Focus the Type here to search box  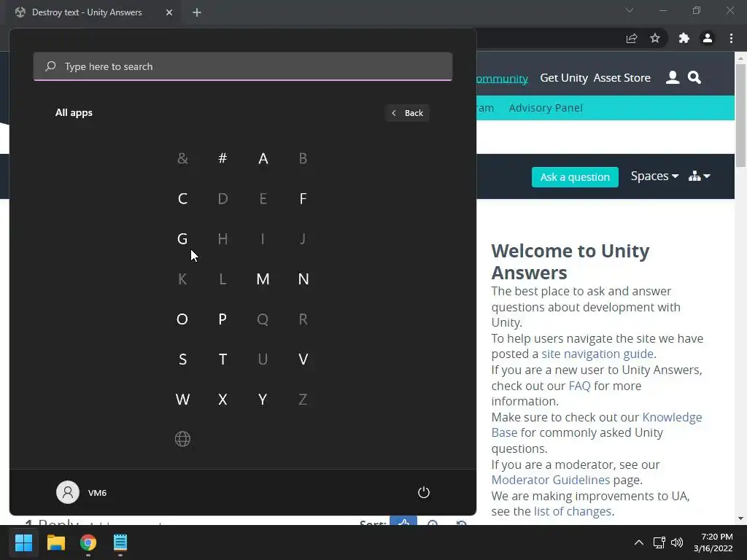pos(243,66)
